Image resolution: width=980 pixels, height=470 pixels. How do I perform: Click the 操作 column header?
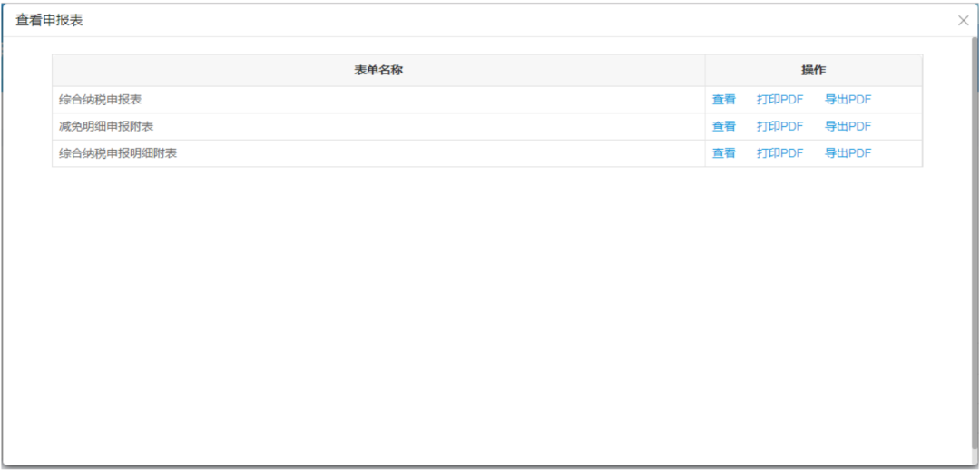point(814,70)
